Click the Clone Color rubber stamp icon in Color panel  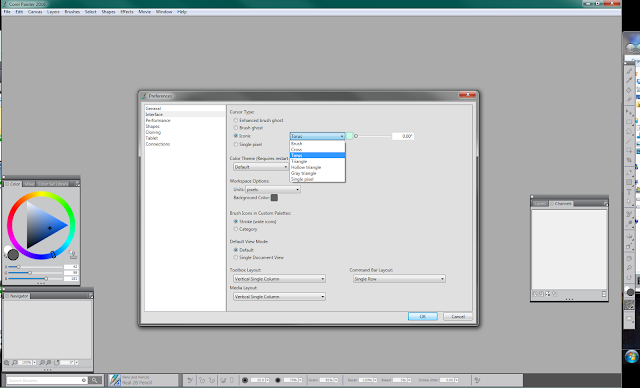pos(73,254)
